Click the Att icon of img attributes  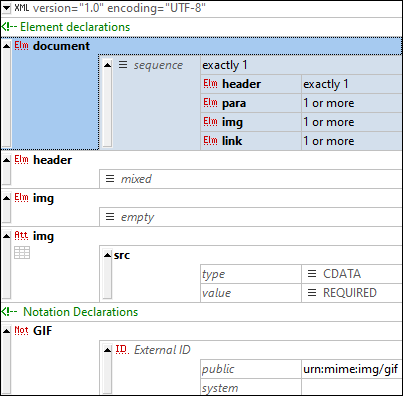coord(21,236)
